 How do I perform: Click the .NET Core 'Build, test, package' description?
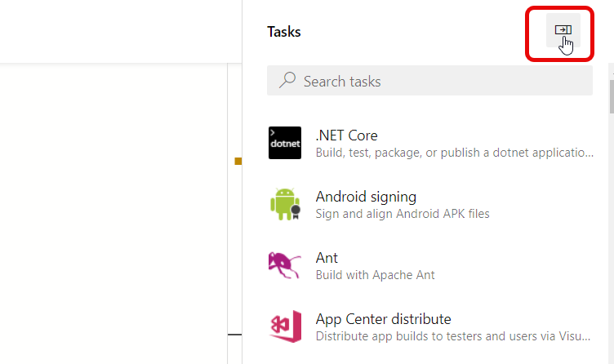453,153
